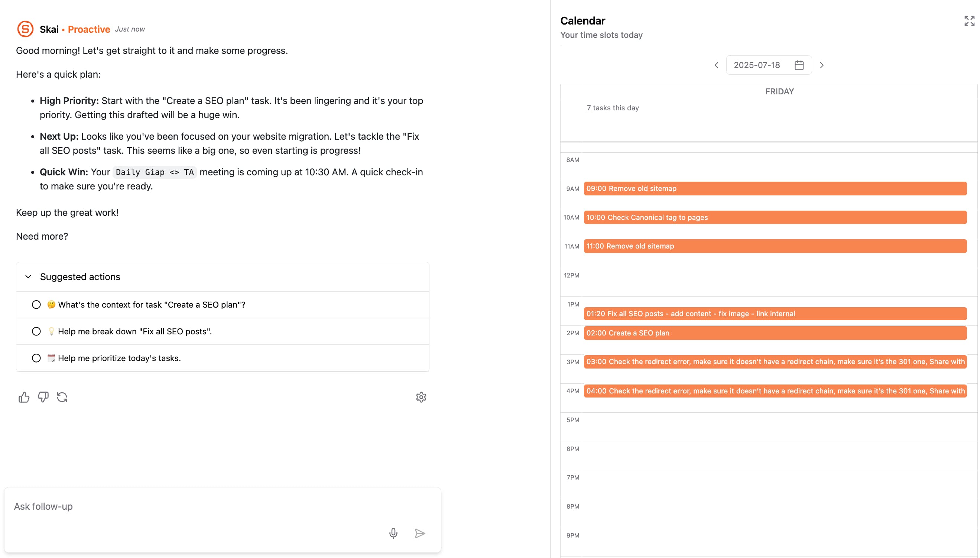Go to the next day in calendar
Screen dimensions: 980x558
pyautogui.click(x=821, y=65)
